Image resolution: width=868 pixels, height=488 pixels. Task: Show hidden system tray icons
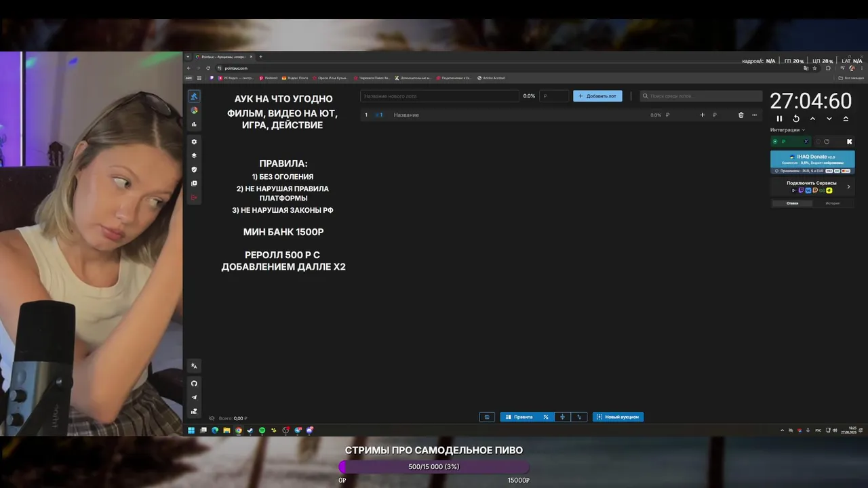coord(783,430)
